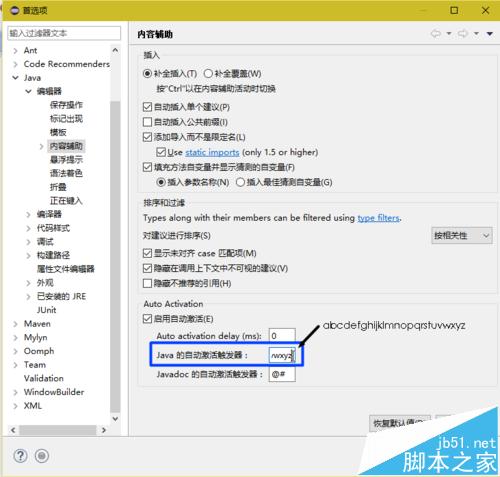Select 正在键入 in the tree
Viewport: 500px width, 477px height.
click(66, 201)
